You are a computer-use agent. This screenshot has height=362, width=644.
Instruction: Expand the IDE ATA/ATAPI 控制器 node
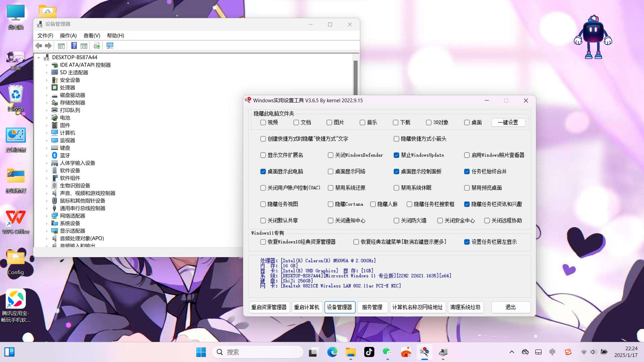47,65
